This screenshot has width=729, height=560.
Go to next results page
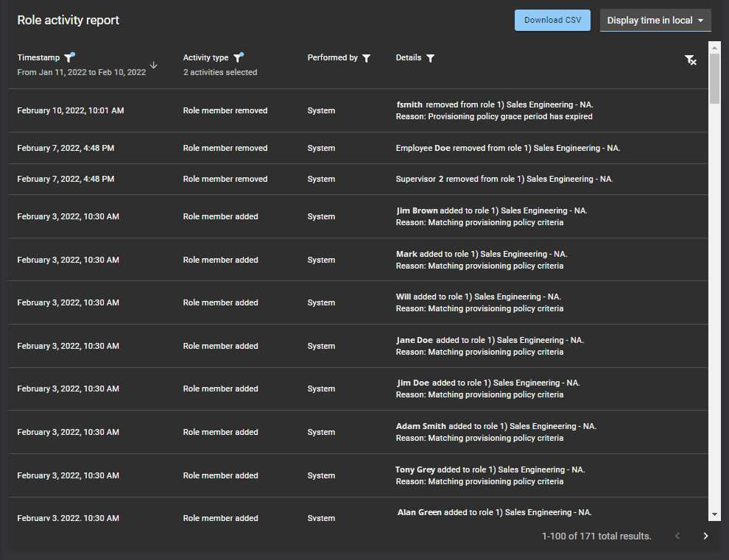[705, 536]
